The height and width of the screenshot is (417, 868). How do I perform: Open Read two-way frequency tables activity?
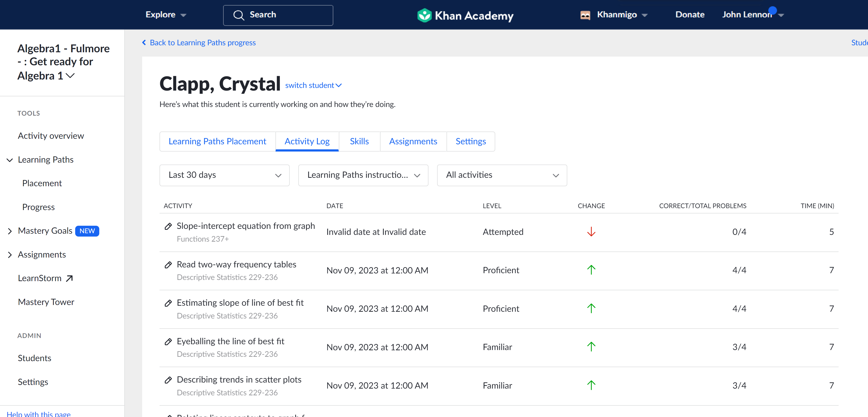tap(236, 265)
